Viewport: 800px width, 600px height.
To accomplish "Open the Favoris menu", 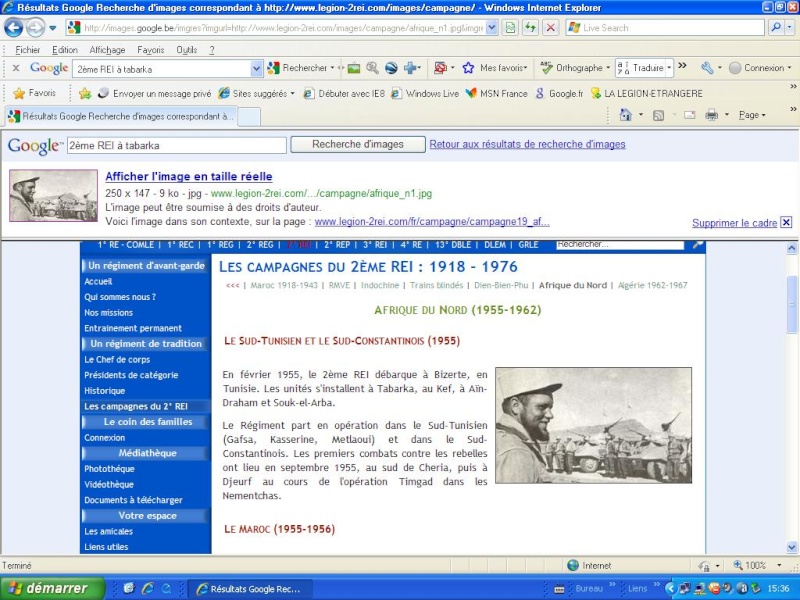I will pos(151,50).
